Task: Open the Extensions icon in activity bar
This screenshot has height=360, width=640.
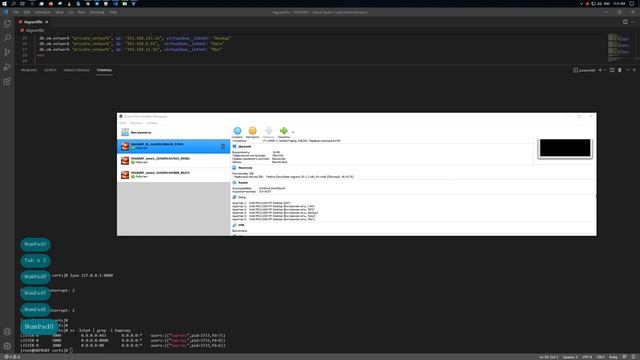Action: coord(7,81)
